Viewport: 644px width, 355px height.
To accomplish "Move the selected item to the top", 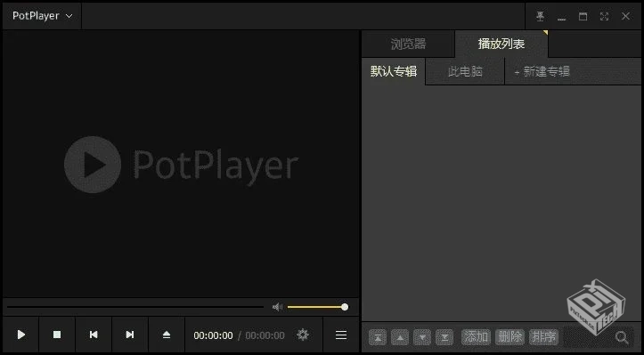I will 378,337.
